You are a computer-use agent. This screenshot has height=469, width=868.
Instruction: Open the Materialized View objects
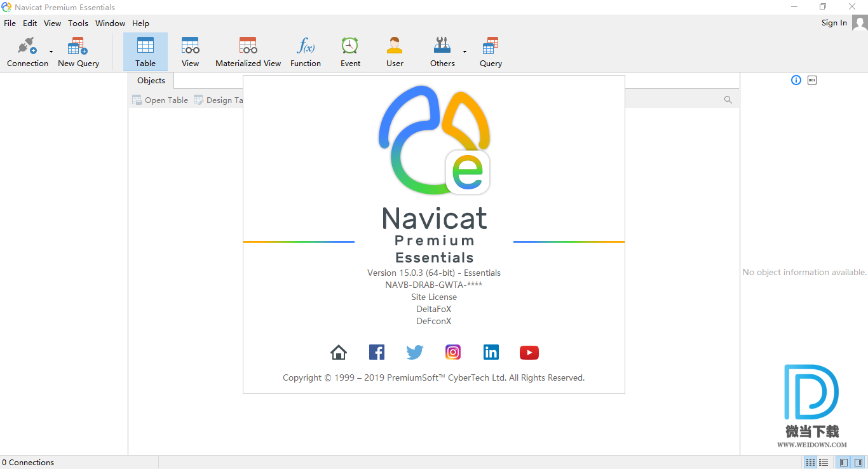248,52
